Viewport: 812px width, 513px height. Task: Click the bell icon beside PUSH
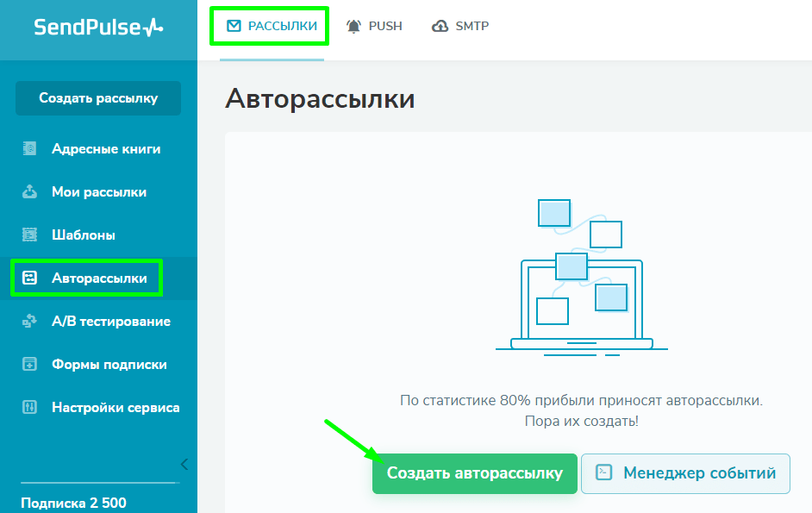[x=353, y=26]
